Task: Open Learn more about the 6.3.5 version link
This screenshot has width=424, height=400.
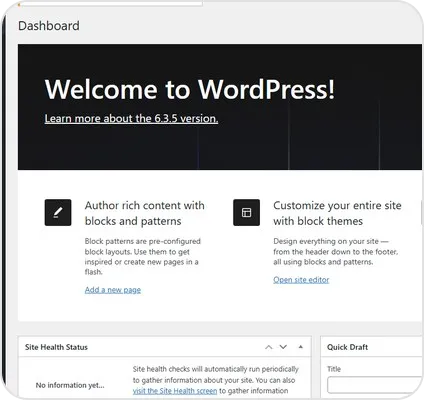Action: [x=131, y=119]
